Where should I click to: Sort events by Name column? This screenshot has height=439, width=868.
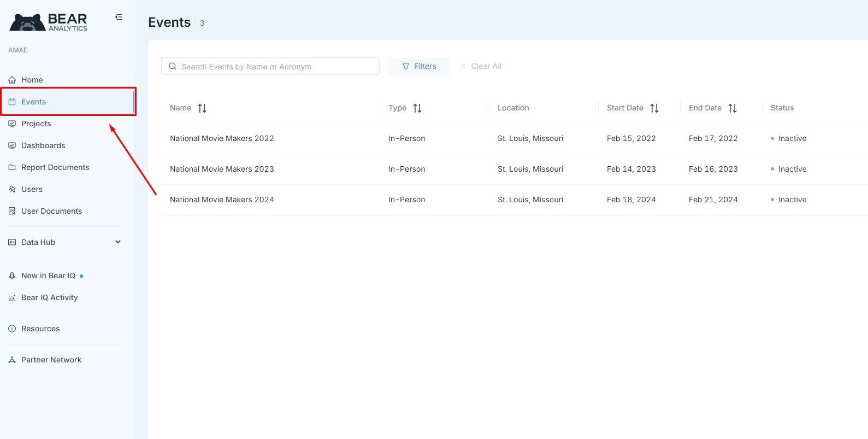pyautogui.click(x=202, y=108)
